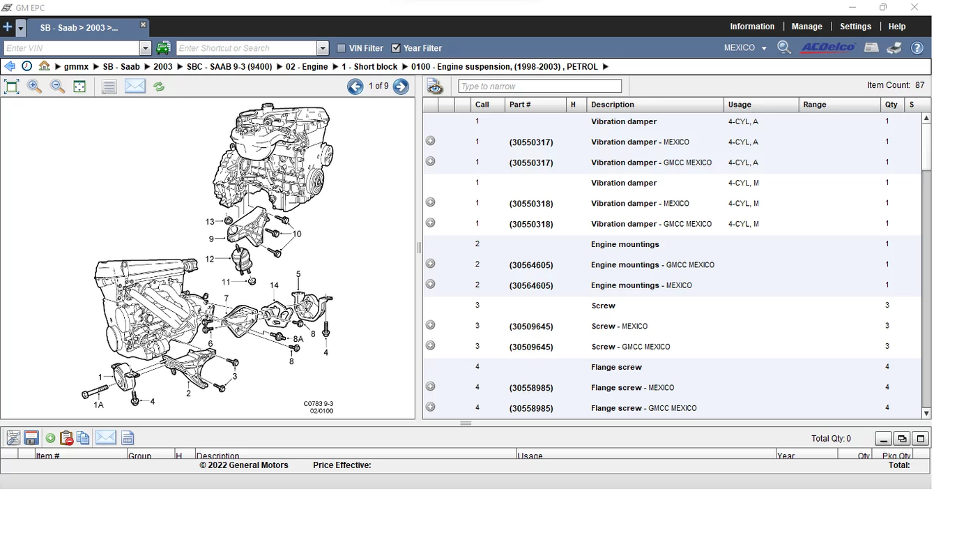Image resolution: width=980 pixels, height=556 pixels.
Task: Uncheck the Year Filter checkbox
Action: coord(396,48)
